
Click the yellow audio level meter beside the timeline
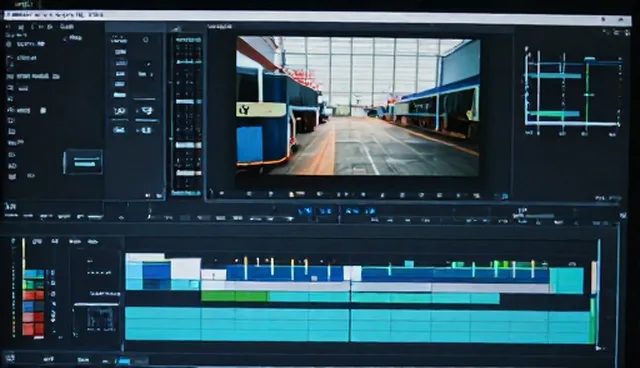click(x=24, y=254)
